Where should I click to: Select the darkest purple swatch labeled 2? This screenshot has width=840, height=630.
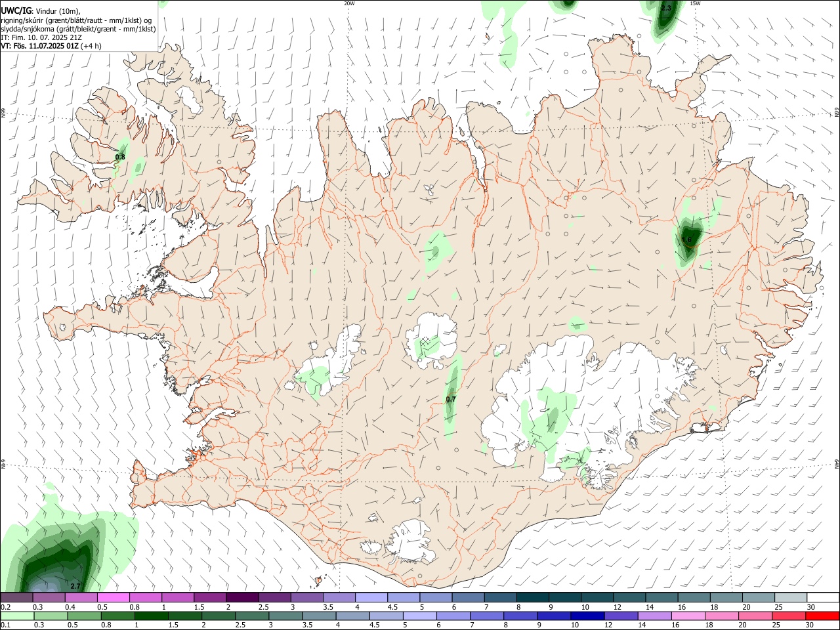pos(241,598)
